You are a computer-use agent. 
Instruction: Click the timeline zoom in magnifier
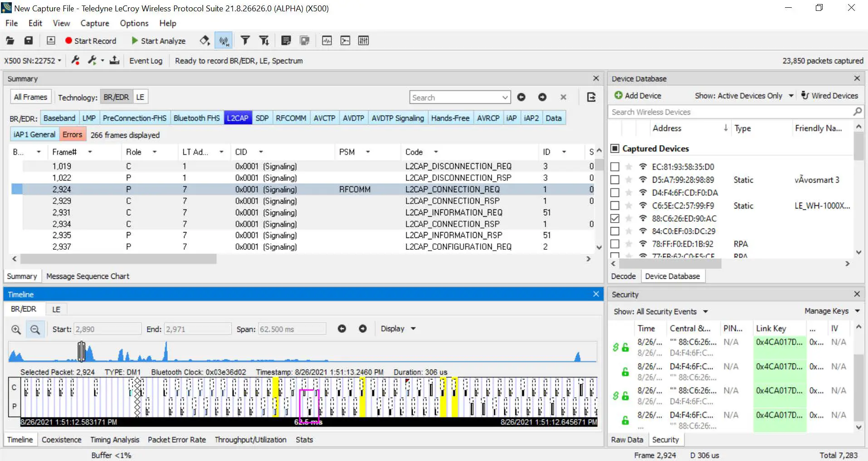click(x=16, y=330)
